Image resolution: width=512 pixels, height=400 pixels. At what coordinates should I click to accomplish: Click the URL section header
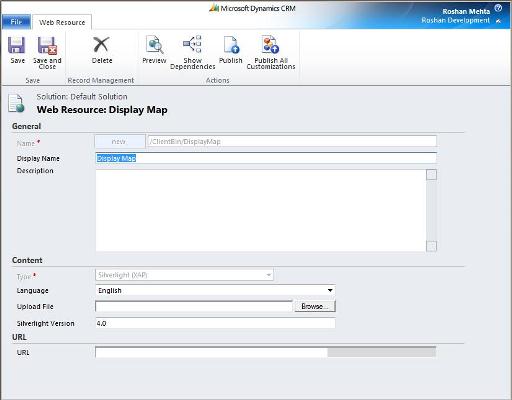click(x=19, y=337)
